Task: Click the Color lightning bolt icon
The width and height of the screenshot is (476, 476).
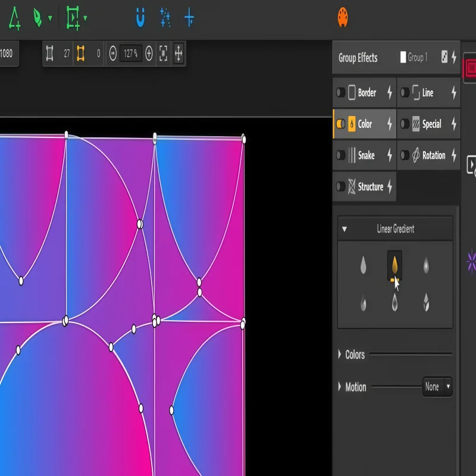Action: point(390,124)
